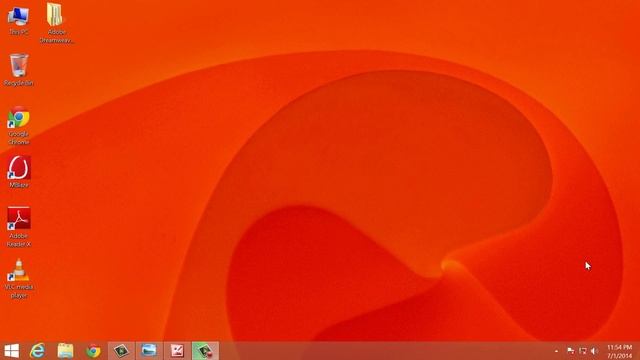Select the This PC desktop icon

pos(18,20)
